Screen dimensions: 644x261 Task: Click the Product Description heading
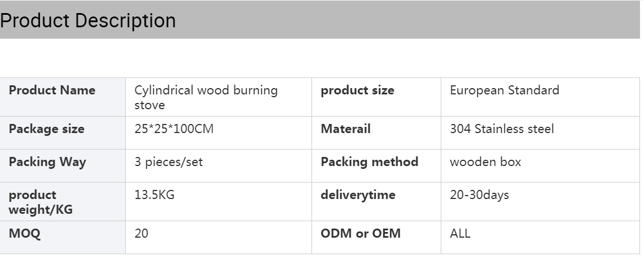[88, 20]
